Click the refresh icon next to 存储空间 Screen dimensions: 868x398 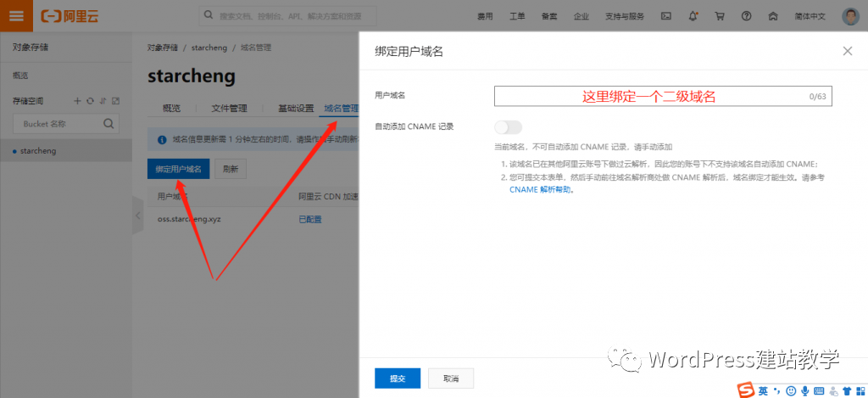[x=90, y=101]
